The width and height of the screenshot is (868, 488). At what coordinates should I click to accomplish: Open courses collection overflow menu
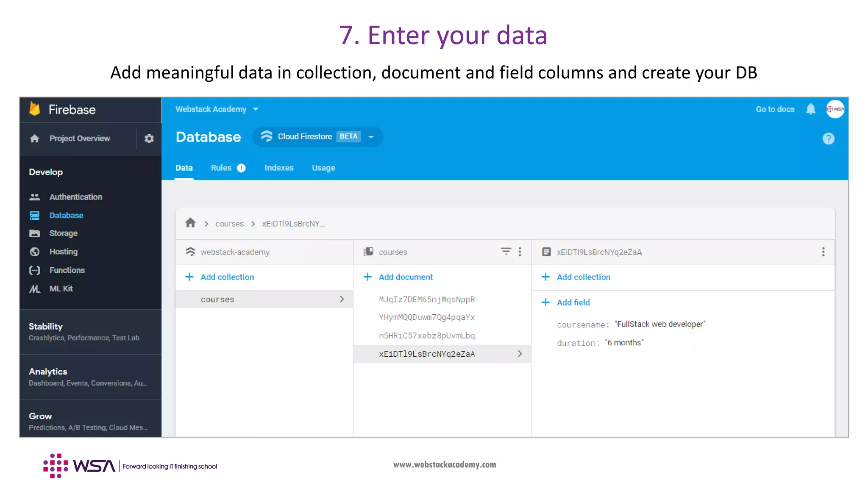click(x=520, y=252)
